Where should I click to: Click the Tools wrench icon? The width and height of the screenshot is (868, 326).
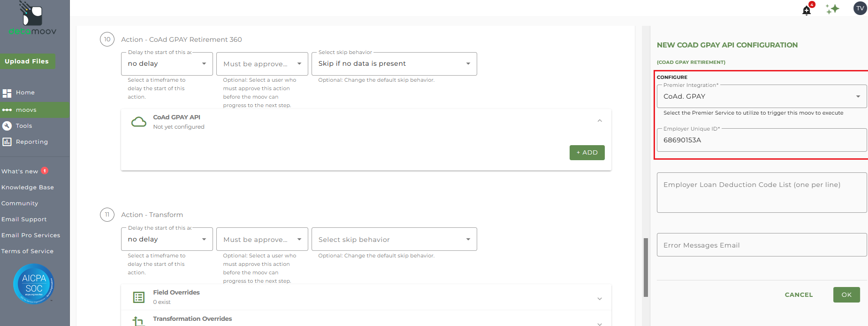(7, 126)
